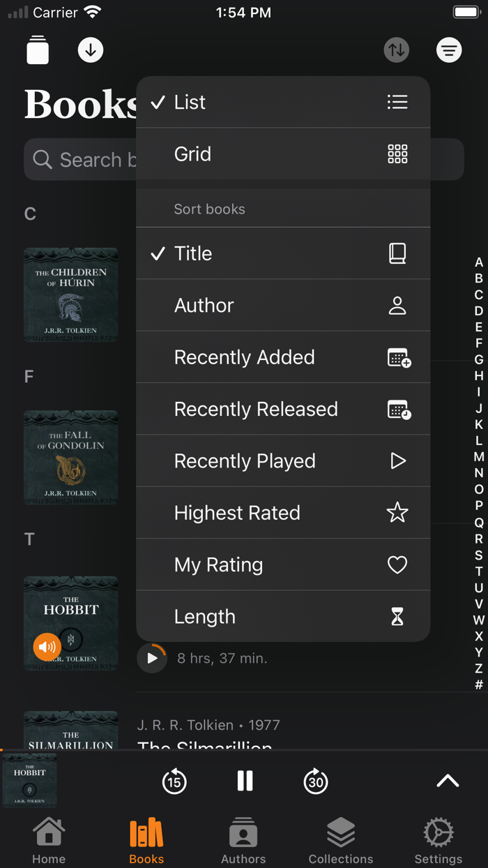
Task: Sort books by Author
Action: (x=283, y=305)
